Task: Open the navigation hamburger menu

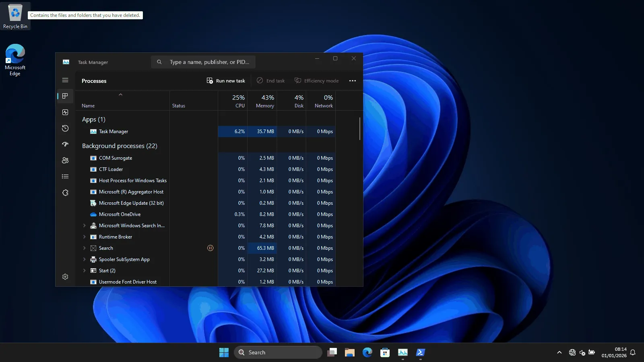Action: pyautogui.click(x=65, y=80)
